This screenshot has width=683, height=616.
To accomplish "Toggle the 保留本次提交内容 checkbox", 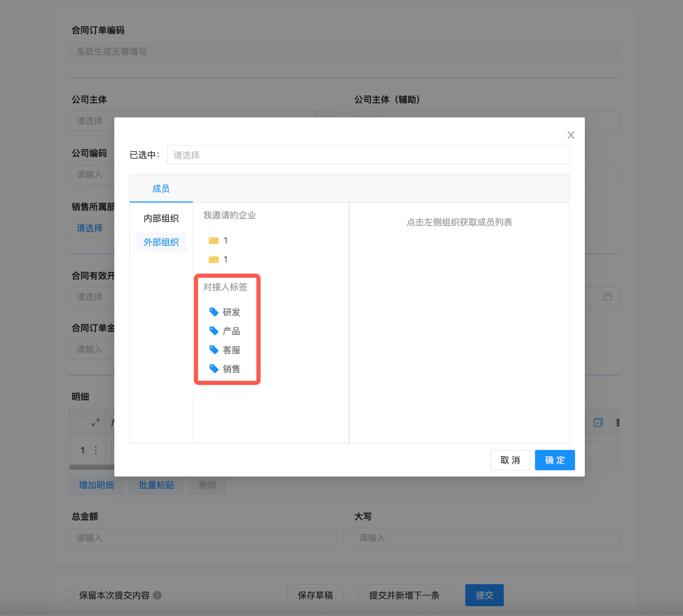I will point(69,595).
